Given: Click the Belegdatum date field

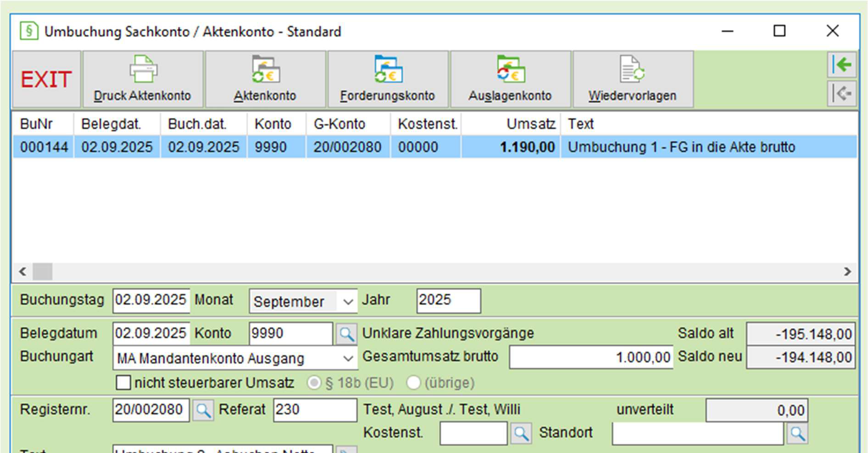Looking at the screenshot, I should tap(151, 333).
